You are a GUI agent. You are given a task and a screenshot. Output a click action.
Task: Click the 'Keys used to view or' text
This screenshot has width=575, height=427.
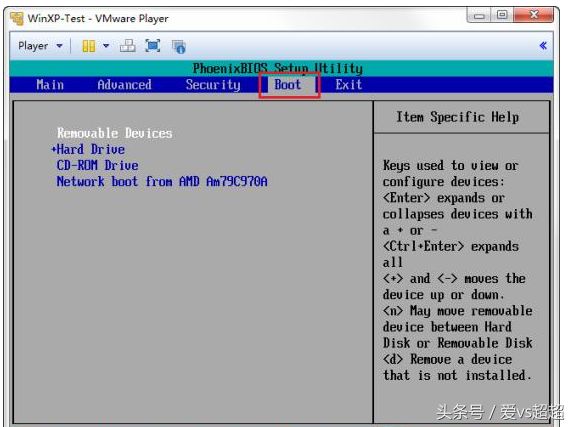(x=450, y=165)
